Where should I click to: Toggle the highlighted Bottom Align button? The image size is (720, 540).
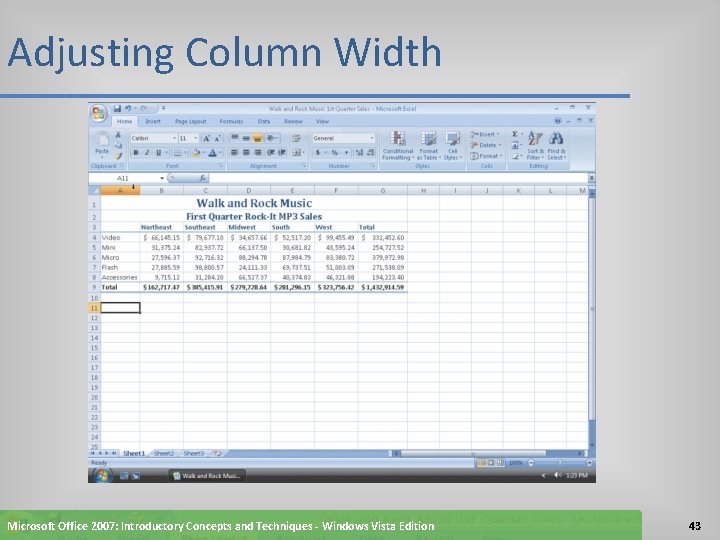coord(258,138)
